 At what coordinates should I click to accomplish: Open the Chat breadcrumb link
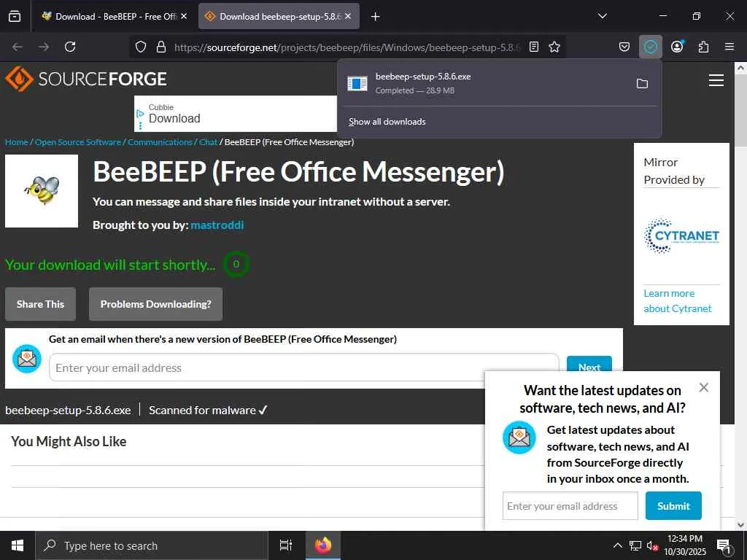coord(208,142)
